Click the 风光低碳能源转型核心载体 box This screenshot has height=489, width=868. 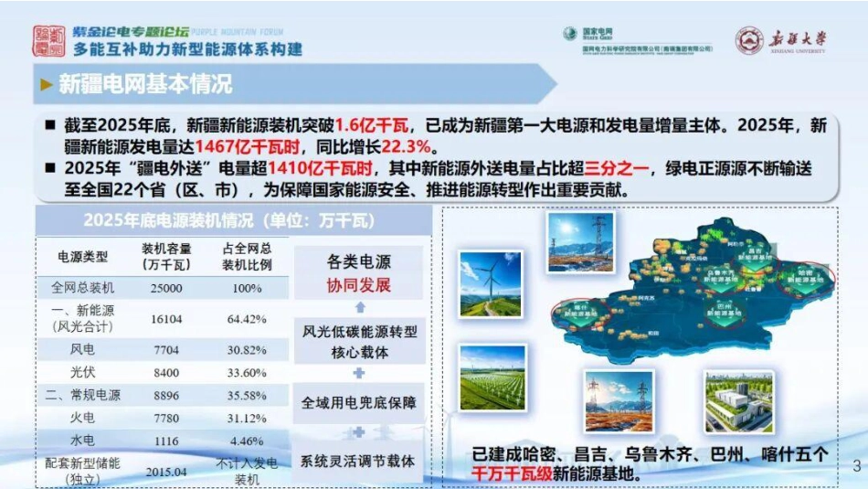359,341
